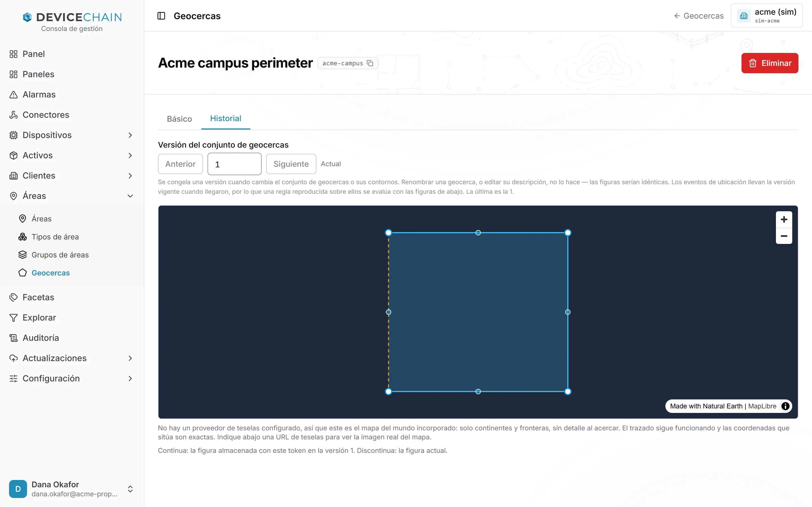
Task: Open map attribution info icon
Action: coord(785,406)
